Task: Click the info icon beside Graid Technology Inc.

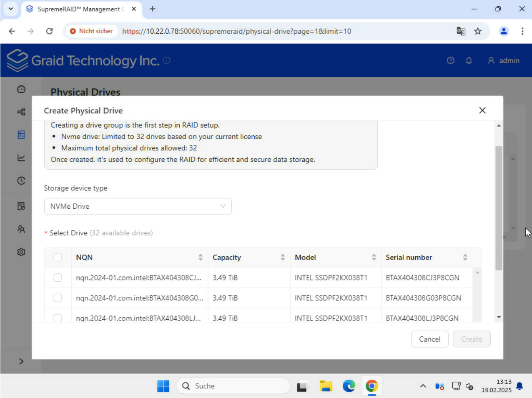Action: 167,60
